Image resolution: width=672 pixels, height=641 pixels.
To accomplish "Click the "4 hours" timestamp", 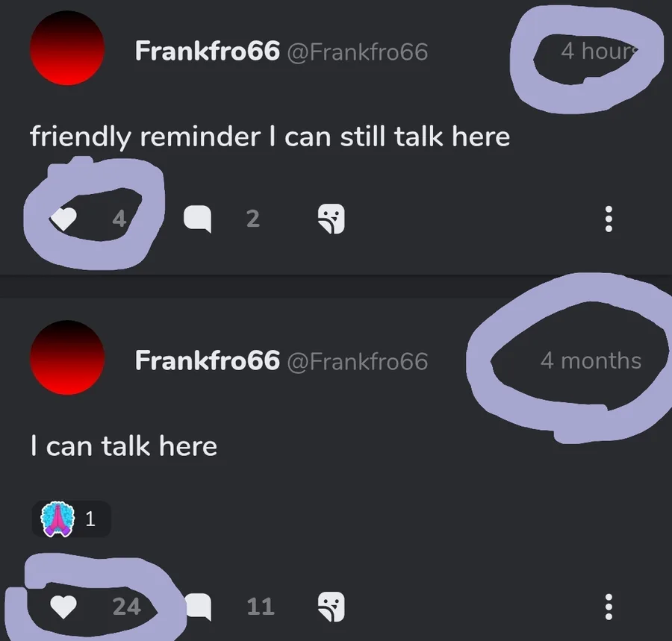I will click(x=599, y=51).
